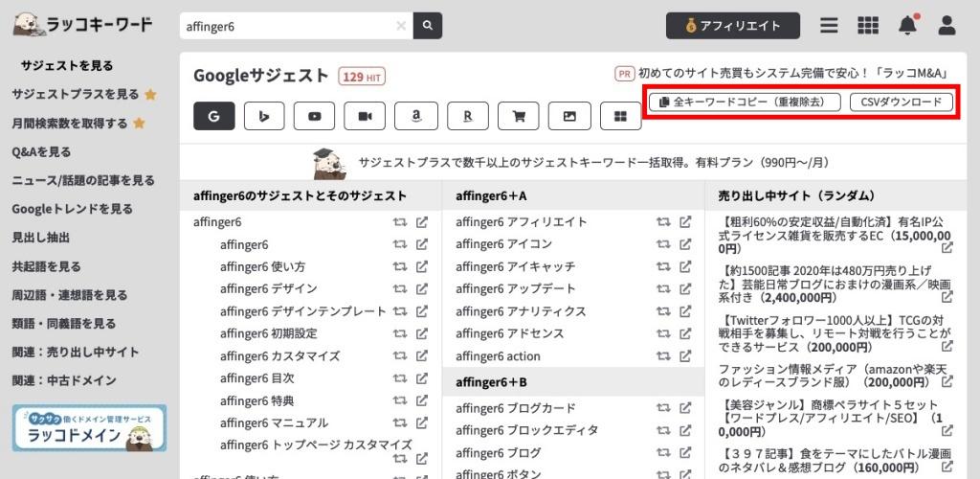Click the サジェストプラス paid plan banner
Screen dimensions: 980x479
[572, 163]
